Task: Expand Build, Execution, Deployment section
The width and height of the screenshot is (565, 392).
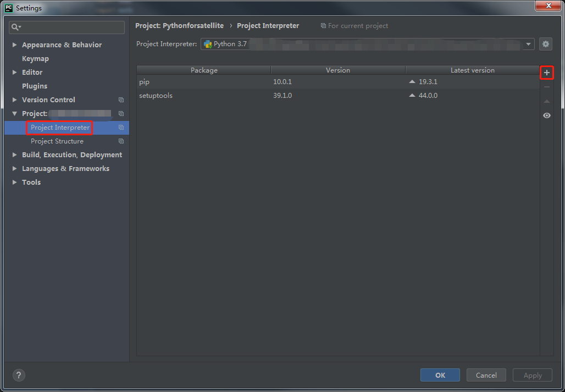Action: tap(14, 154)
